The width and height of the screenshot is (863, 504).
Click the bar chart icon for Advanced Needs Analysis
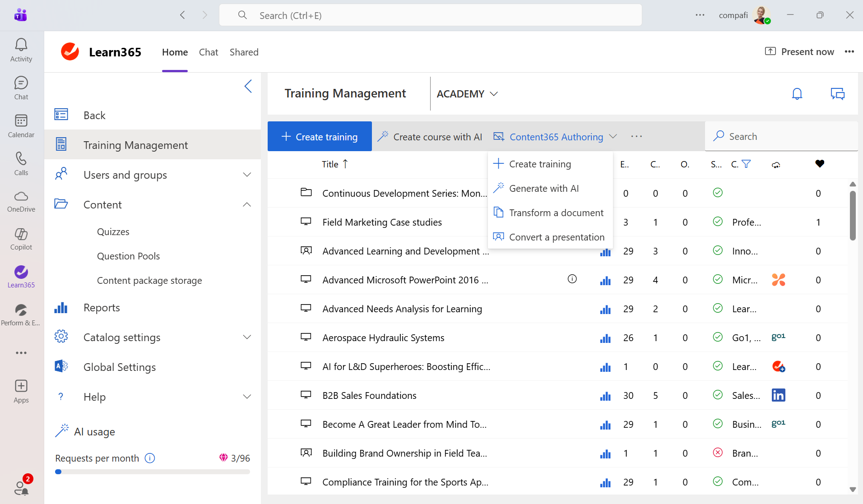pos(606,310)
